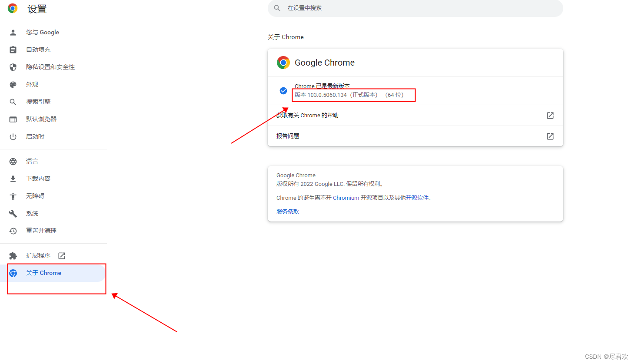
Task: Click the globe icon for 语言
Action: 13,162
